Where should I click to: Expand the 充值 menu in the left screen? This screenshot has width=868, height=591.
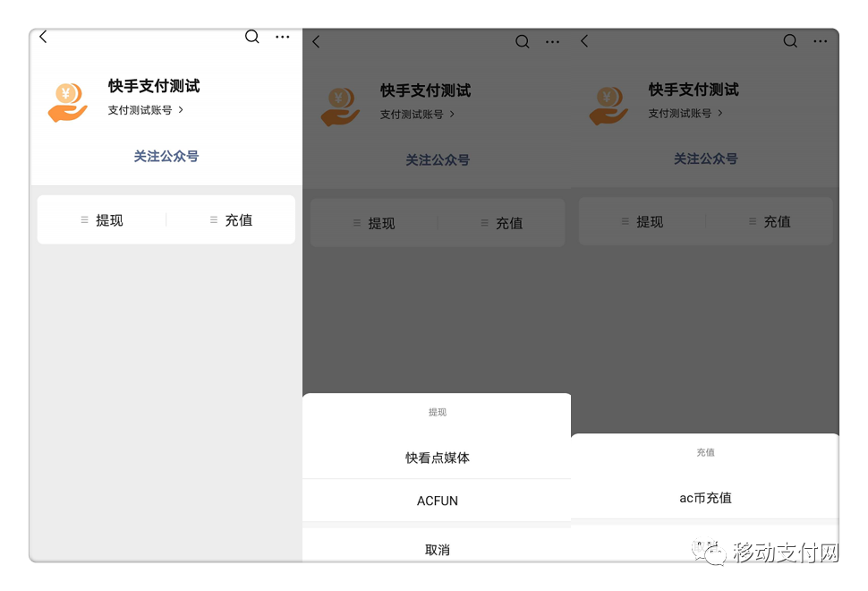pos(231,220)
